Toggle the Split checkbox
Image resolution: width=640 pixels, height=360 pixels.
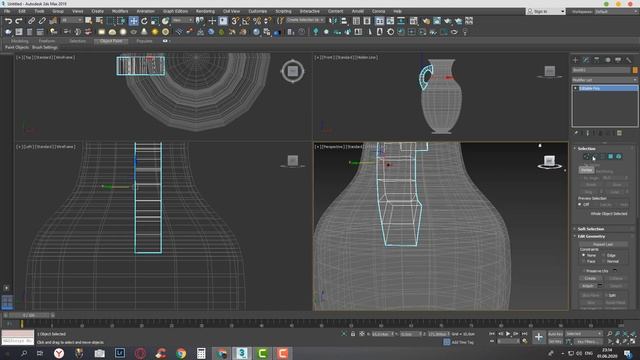tap(606, 295)
